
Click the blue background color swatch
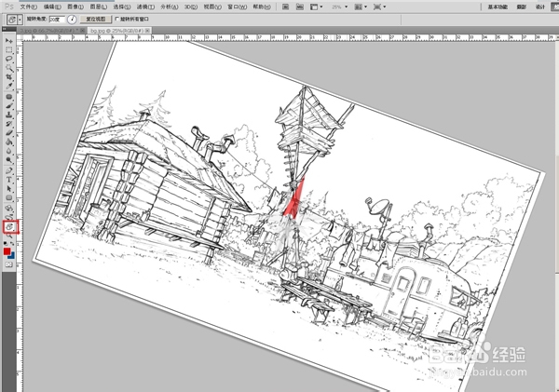tap(12, 255)
